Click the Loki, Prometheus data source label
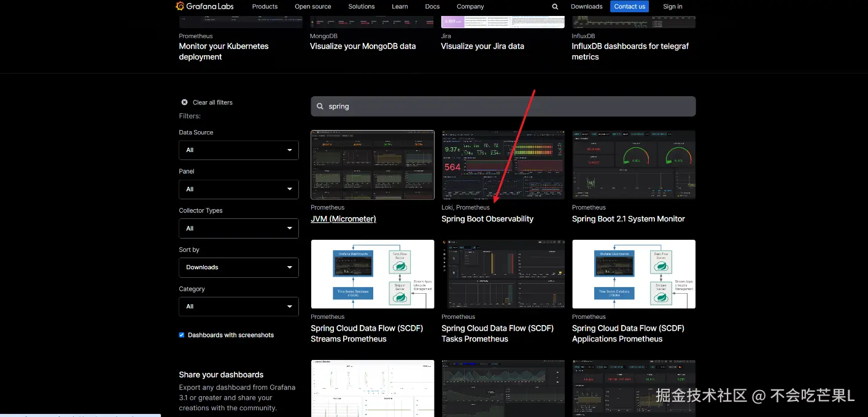 pyautogui.click(x=465, y=207)
